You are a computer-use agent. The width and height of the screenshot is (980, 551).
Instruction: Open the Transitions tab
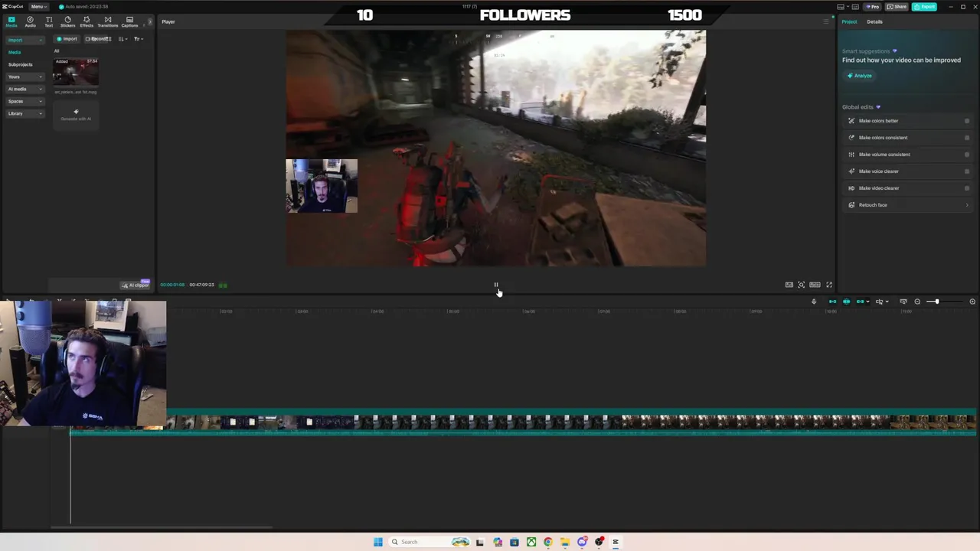[107, 21]
